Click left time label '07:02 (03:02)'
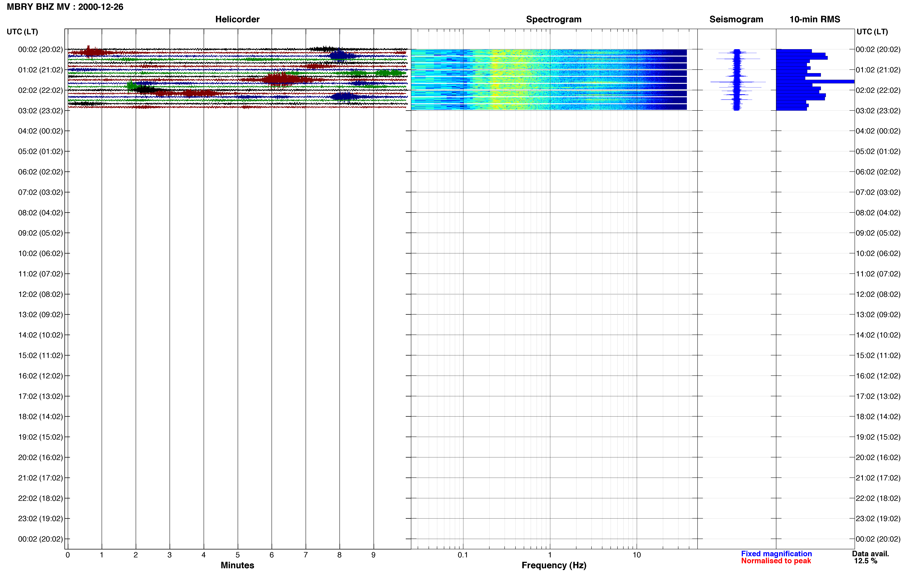 41,192
